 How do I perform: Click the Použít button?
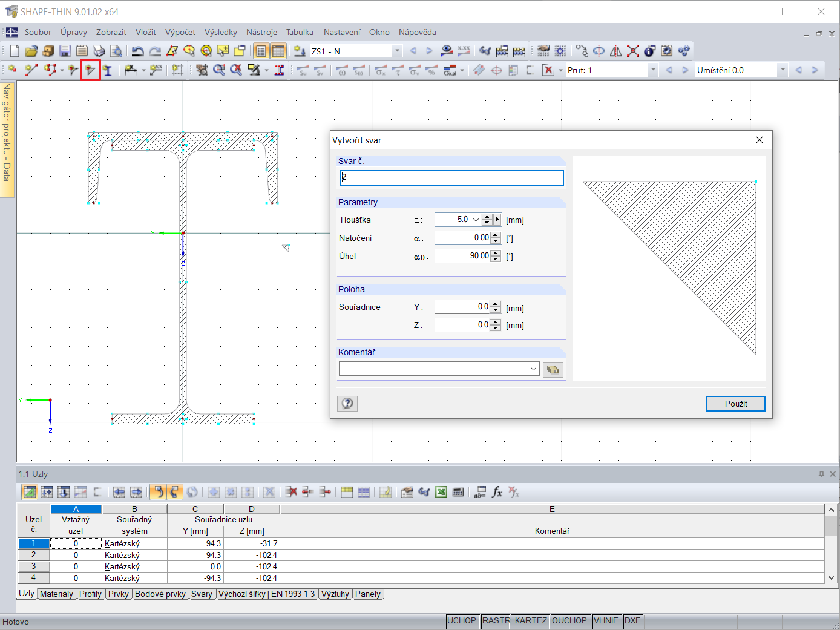(736, 404)
